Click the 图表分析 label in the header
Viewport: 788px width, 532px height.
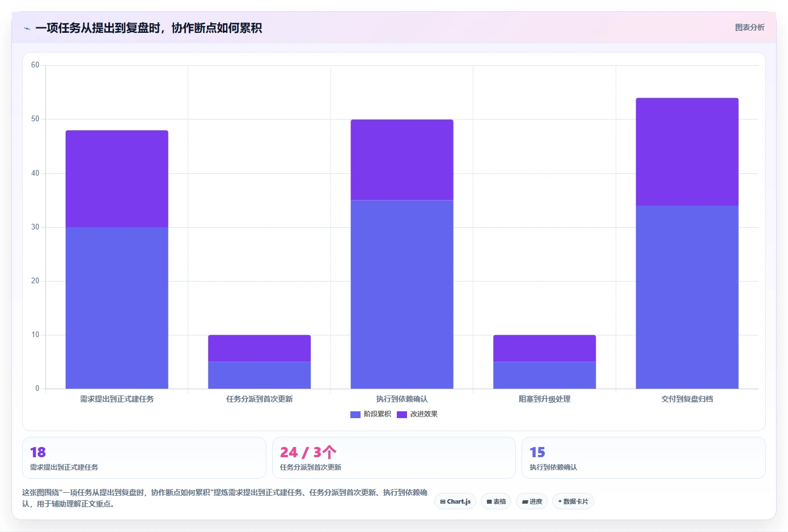tap(749, 27)
